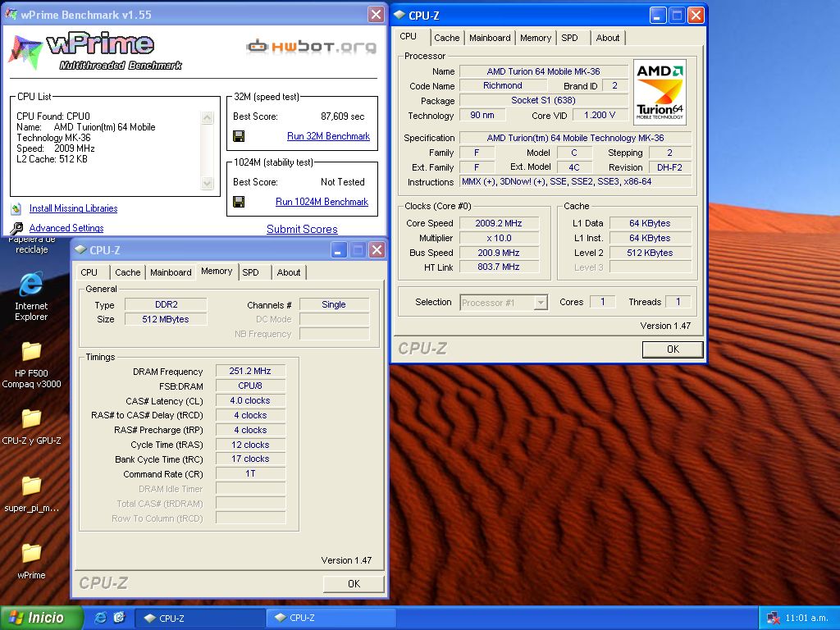Click the Size 512 MBytes value
This screenshot has width=840, height=630.
click(x=166, y=319)
